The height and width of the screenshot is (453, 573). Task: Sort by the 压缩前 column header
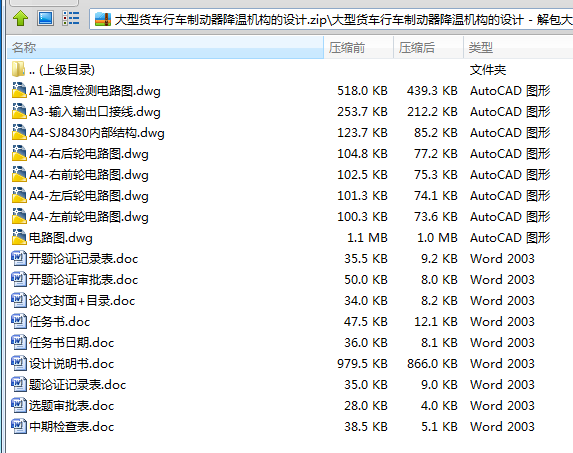358,47
